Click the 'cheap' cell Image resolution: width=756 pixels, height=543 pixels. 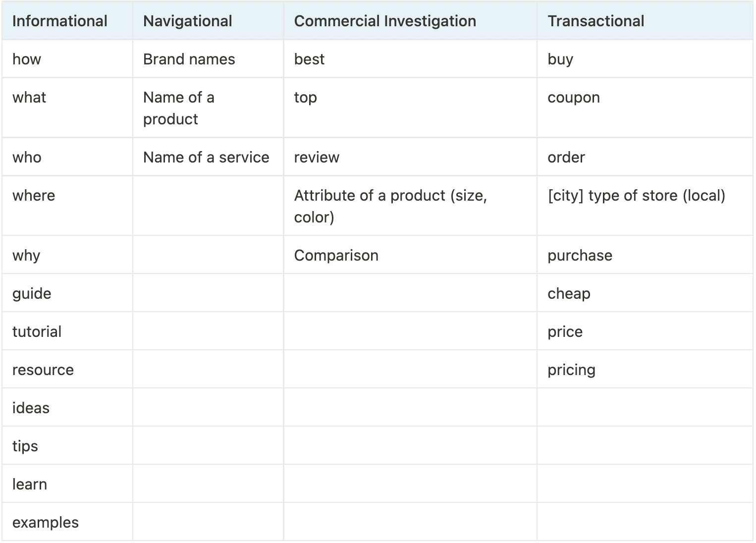point(645,293)
